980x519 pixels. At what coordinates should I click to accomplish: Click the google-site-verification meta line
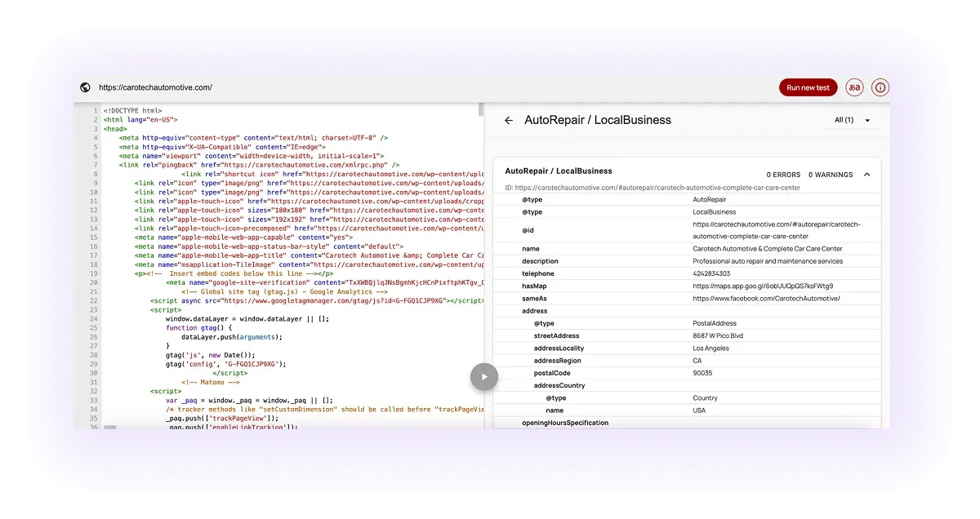pyautogui.click(x=325, y=282)
